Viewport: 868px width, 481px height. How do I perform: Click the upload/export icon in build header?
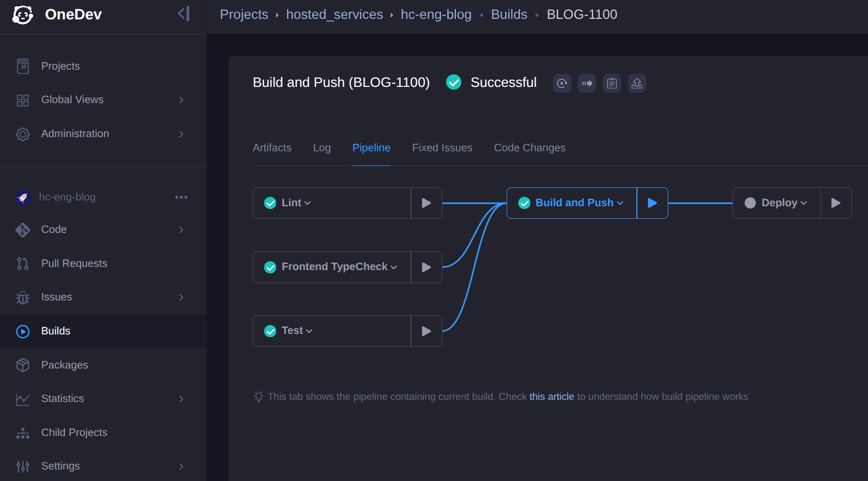click(637, 83)
